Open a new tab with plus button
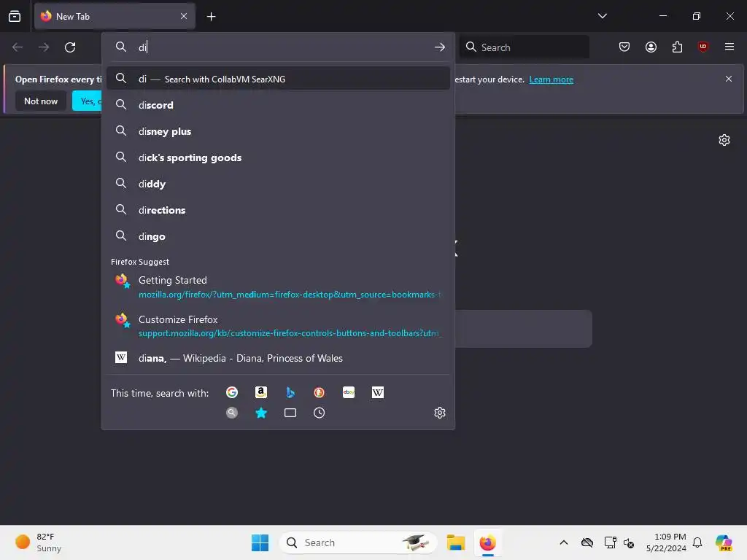Screen dimensions: 747x560 [x=211, y=17]
